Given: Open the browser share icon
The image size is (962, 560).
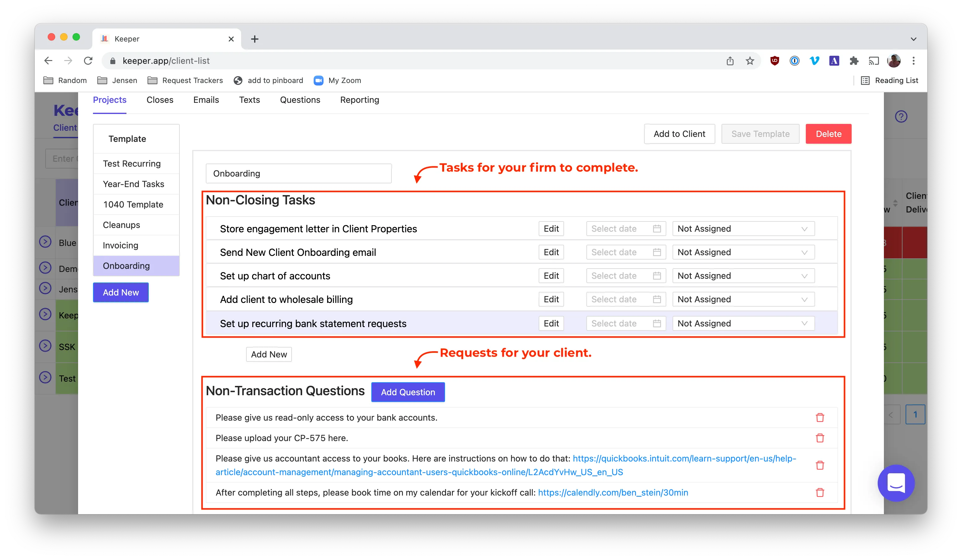Looking at the screenshot, I should pos(730,61).
